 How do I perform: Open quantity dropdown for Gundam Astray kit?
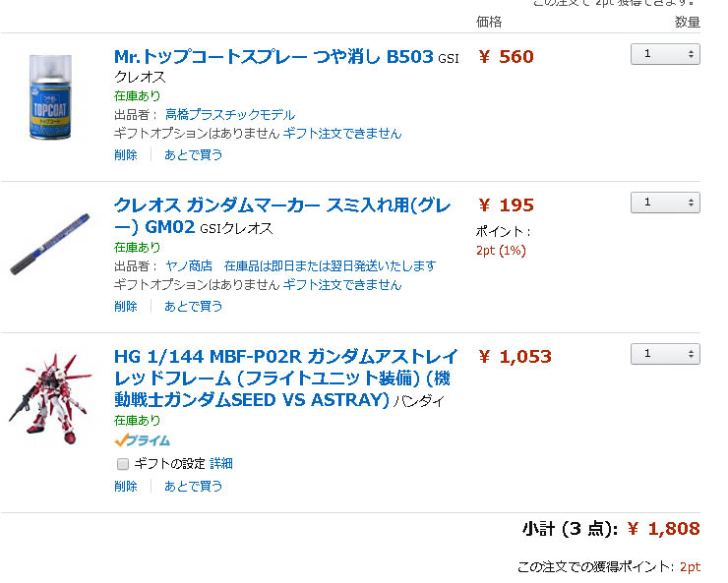665,354
